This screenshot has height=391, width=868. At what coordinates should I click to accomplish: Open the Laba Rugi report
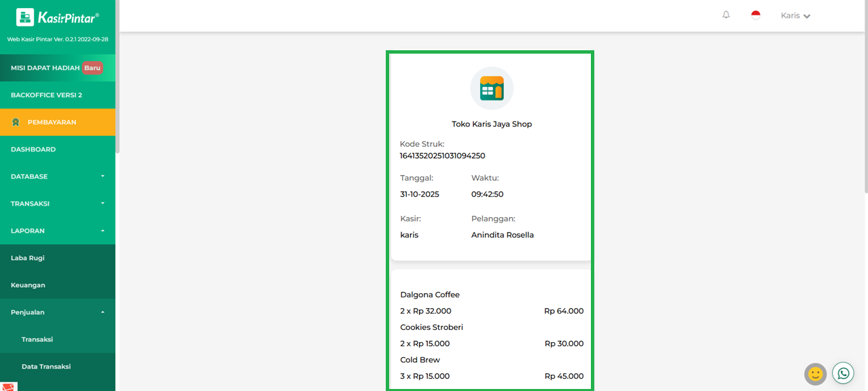28,258
